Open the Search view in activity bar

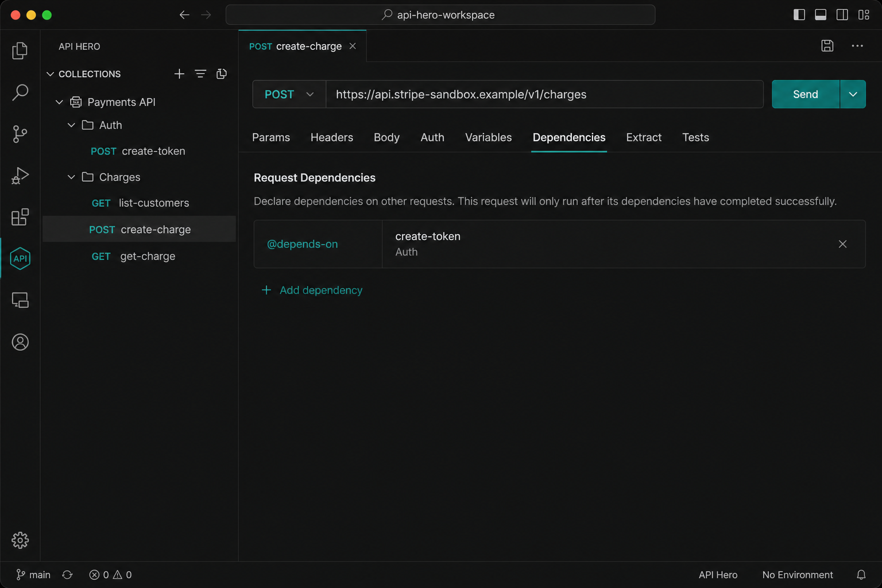20,92
